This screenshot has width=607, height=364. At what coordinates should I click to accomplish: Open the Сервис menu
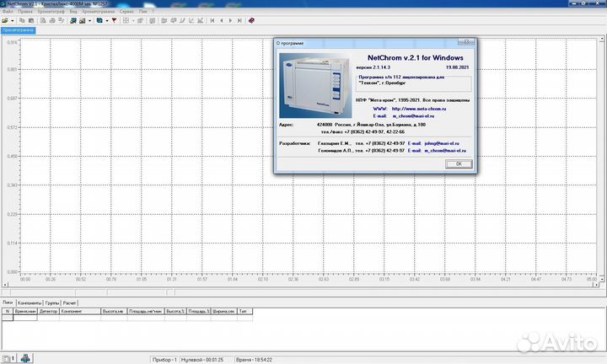(x=126, y=12)
